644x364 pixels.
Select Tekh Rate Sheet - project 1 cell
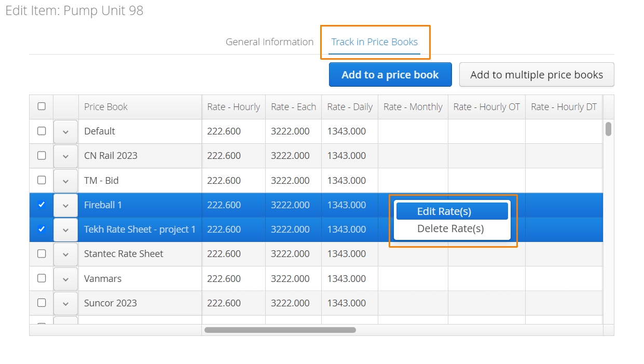coord(140,230)
